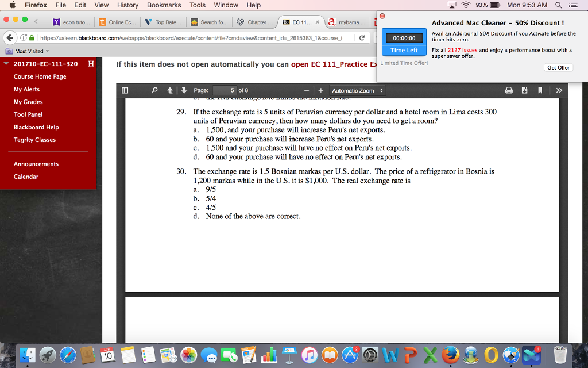This screenshot has width=588, height=368.
Task: Close the EC 11... tab
Action: point(317,22)
